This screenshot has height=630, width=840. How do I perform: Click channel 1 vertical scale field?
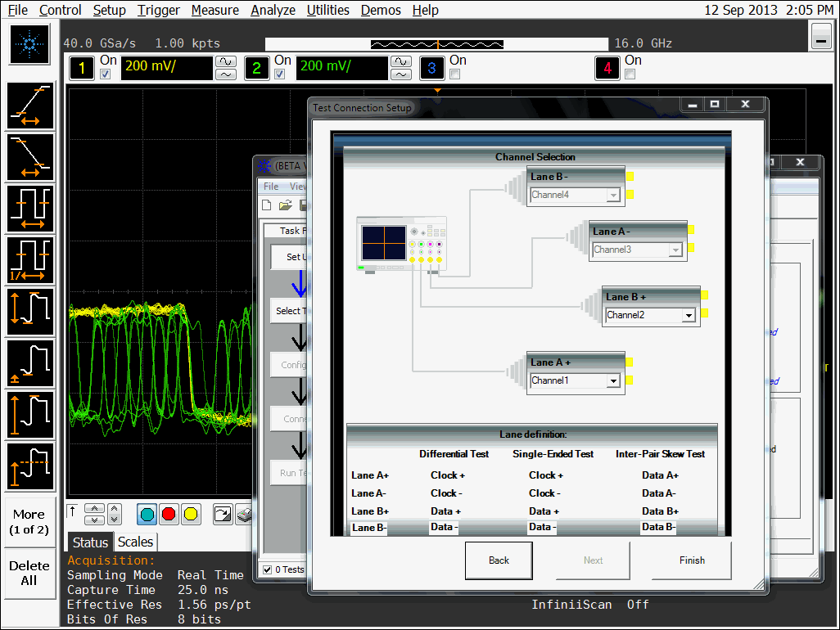coord(166,66)
